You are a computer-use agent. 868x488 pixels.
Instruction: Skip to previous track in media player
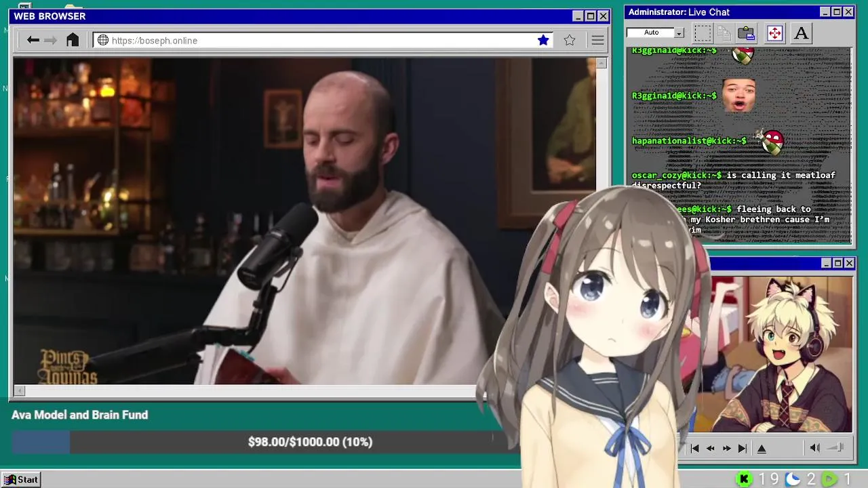pos(694,448)
